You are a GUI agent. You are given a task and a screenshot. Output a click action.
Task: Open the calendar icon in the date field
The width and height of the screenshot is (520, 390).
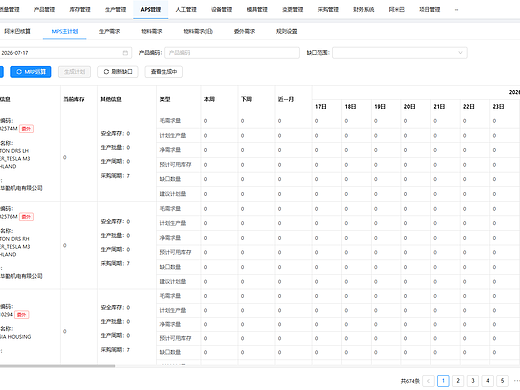[125, 53]
